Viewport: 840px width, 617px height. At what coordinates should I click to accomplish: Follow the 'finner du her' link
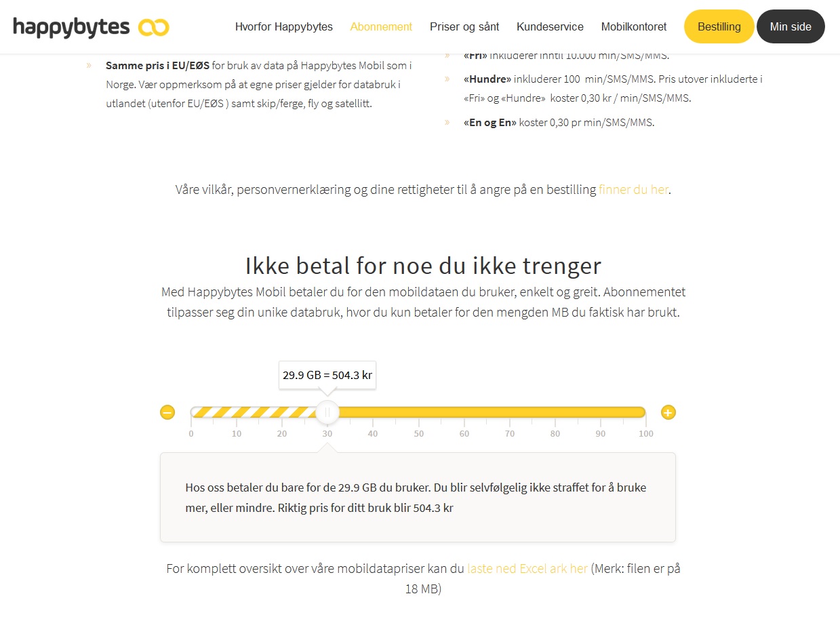[x=633, y=190]
